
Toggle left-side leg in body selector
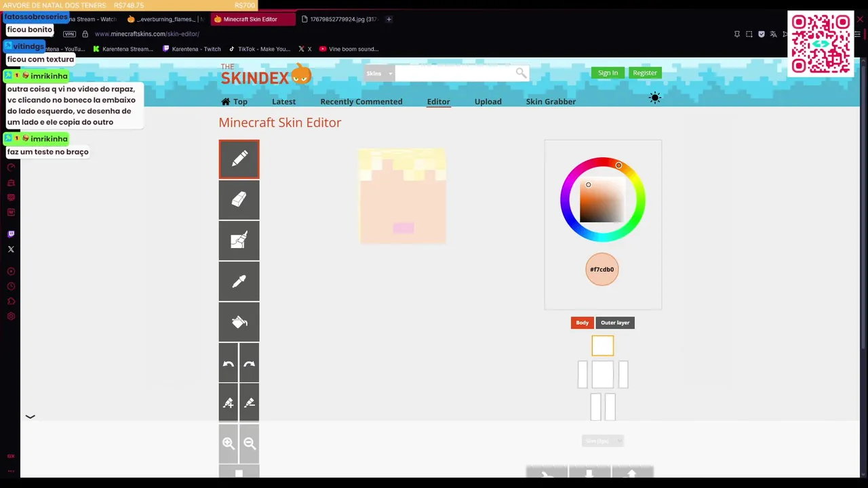(595, 407)
